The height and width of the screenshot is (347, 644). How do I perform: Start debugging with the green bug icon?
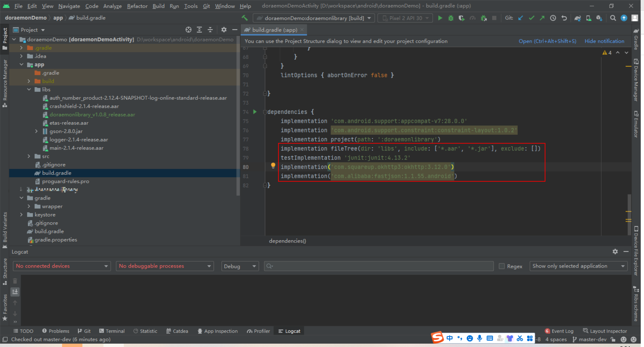click(x=451, y=18)
